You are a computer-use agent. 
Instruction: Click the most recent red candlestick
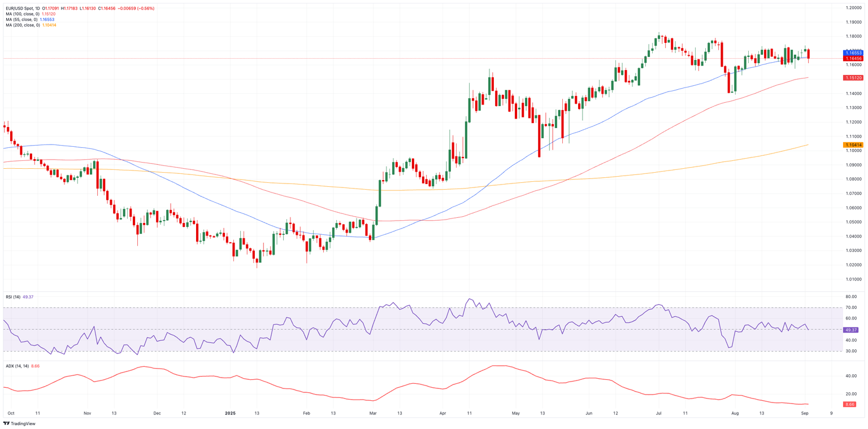click(x=809, y=54)
